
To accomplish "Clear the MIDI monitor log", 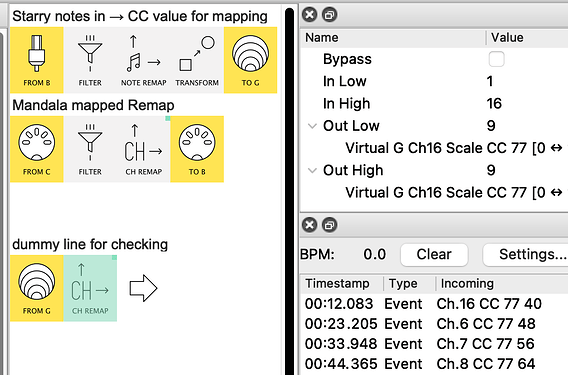I will coord(434,254).
